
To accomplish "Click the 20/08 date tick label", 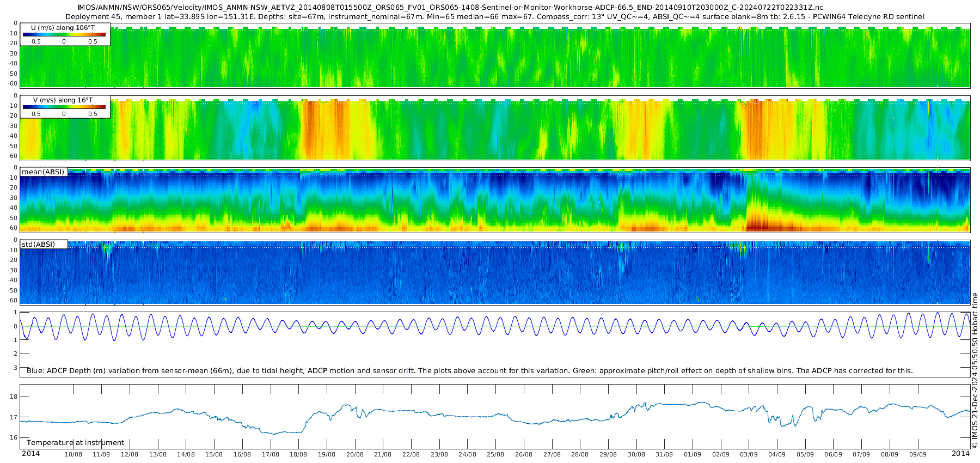I will [355, 454].
